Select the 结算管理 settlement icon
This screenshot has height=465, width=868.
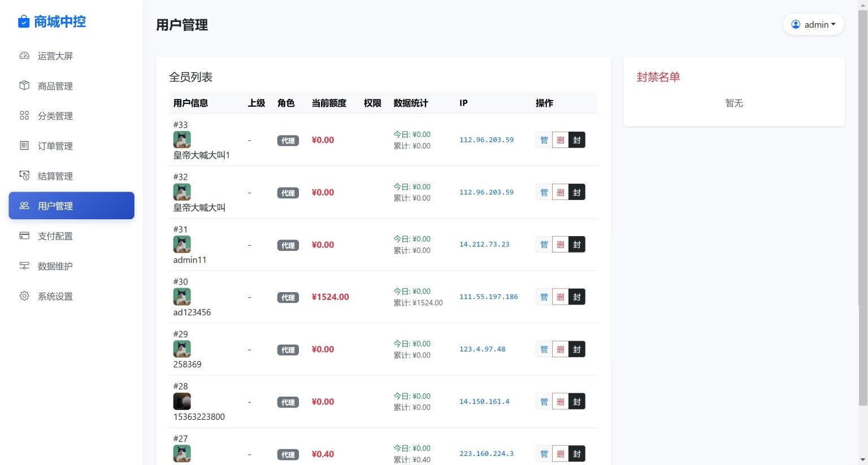tap(24, 175)
